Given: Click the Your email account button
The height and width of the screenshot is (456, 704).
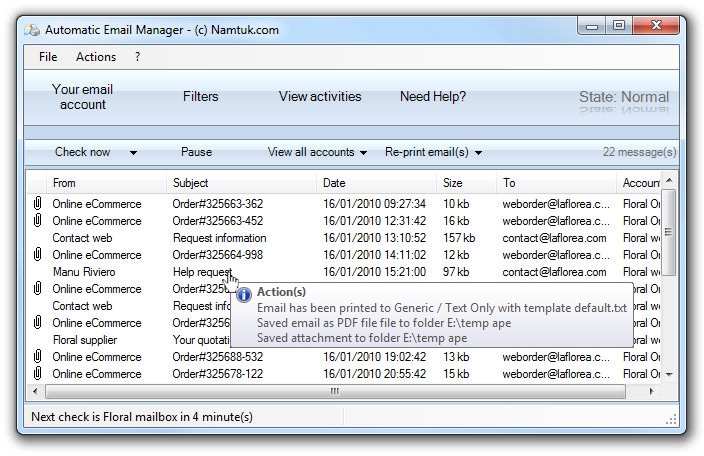Looking at the screenshot, I should click(x=82, y=97).
